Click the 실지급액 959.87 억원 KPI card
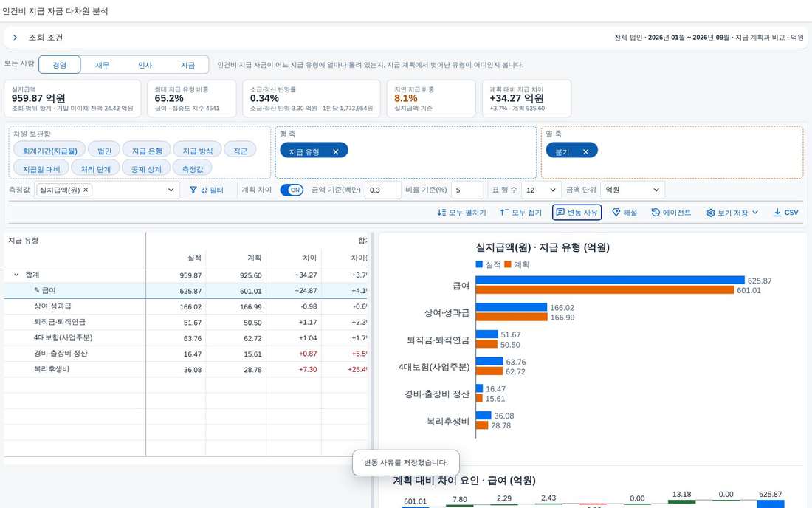This screenshot has width=812, height=508. 72,98
